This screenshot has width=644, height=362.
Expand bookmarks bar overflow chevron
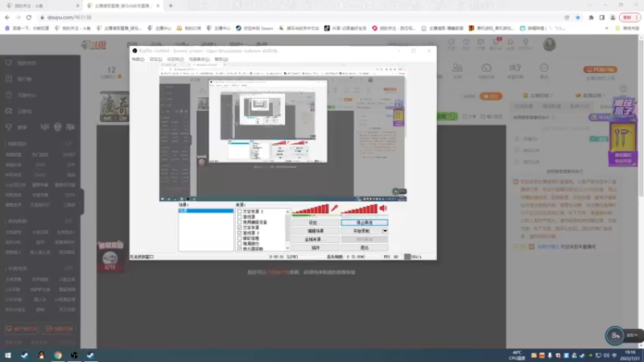(x=607, y=28)
